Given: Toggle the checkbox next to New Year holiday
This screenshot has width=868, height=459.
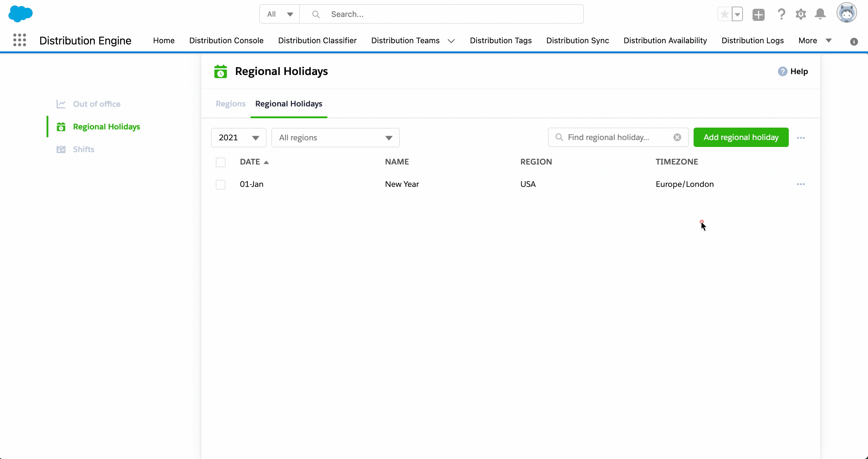Looking at the screenshot, I should (x=220, y=184).
